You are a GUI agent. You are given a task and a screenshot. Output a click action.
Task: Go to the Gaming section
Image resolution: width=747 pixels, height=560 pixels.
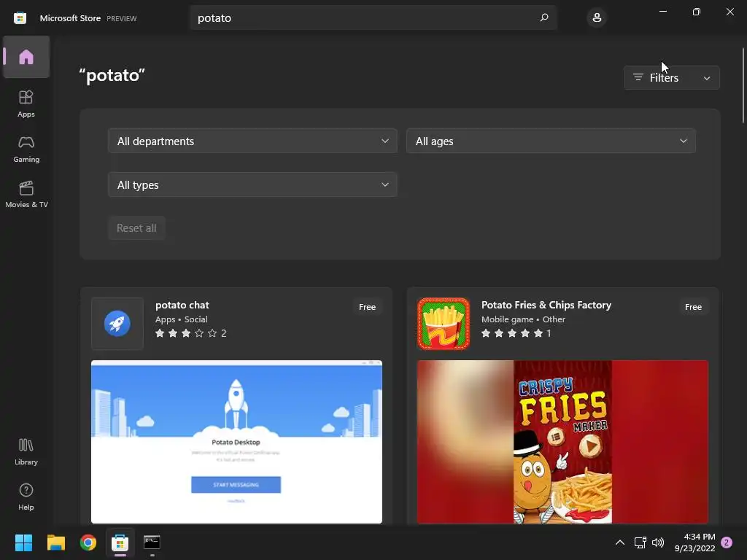tap(26, 149)
